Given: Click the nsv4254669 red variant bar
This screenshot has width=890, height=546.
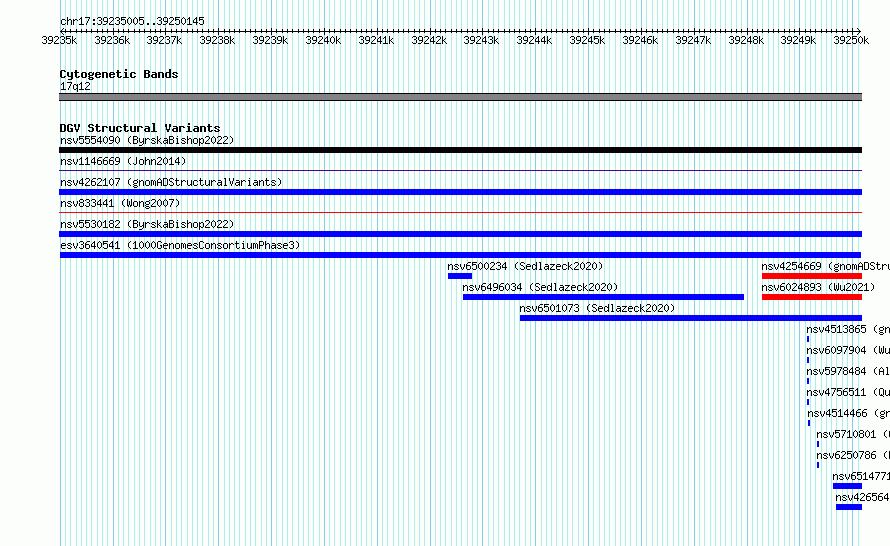Looking at the screenshot, I should (812, 276).
